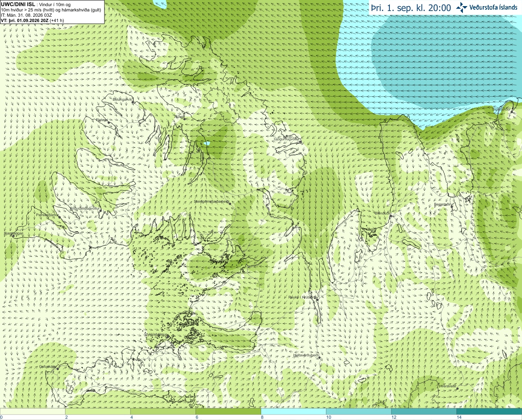The image size is (522, 420).
Task: Click the Blönduós station dot
Action: pos(390,217)
